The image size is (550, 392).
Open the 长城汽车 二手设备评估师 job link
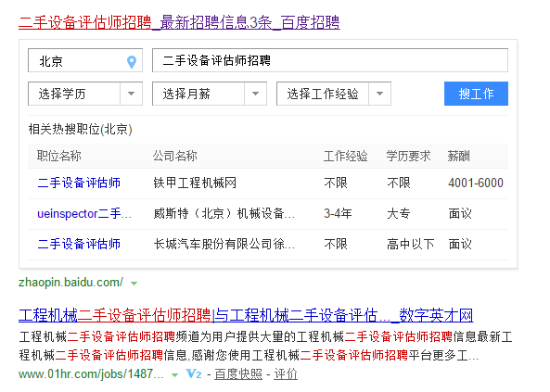click(79, 244)
